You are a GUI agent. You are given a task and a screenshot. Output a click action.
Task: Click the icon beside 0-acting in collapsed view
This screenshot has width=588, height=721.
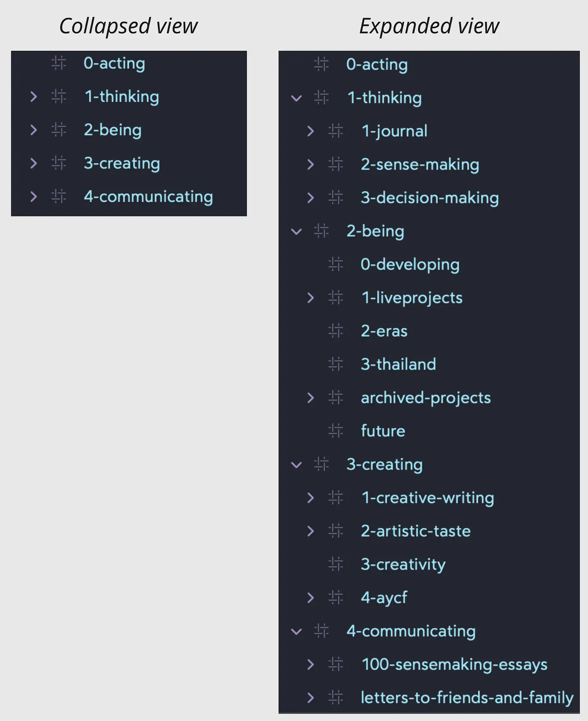tap(59, 63)
